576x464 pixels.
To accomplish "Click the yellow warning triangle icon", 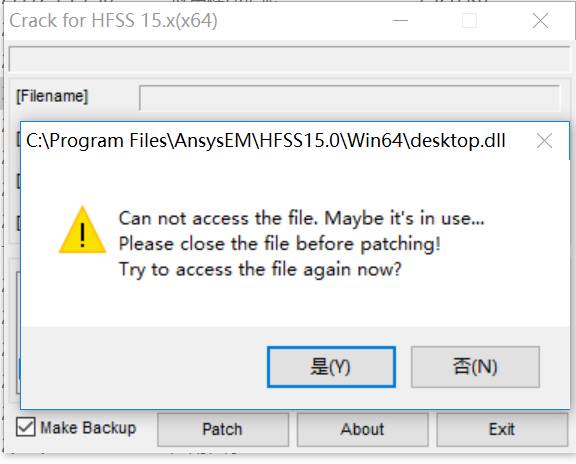I will pyautogui.click(x=82, y=230).
